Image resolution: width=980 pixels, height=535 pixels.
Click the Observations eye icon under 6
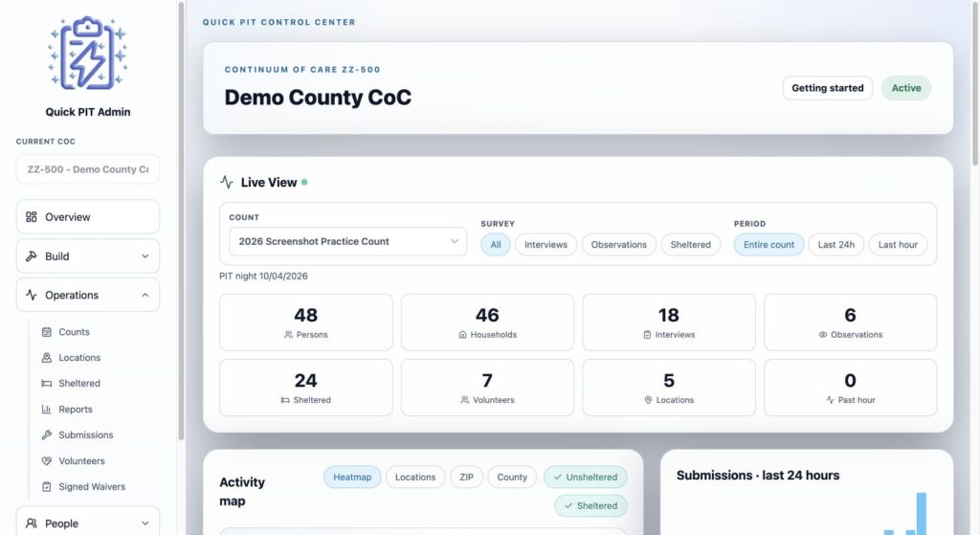pos(823,335)
